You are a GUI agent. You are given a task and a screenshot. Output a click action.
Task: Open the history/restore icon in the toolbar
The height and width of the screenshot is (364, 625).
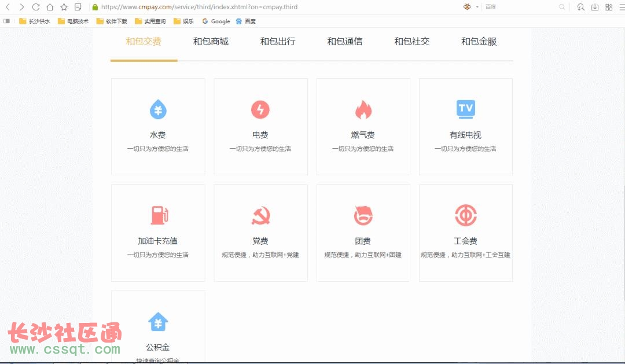581,7
